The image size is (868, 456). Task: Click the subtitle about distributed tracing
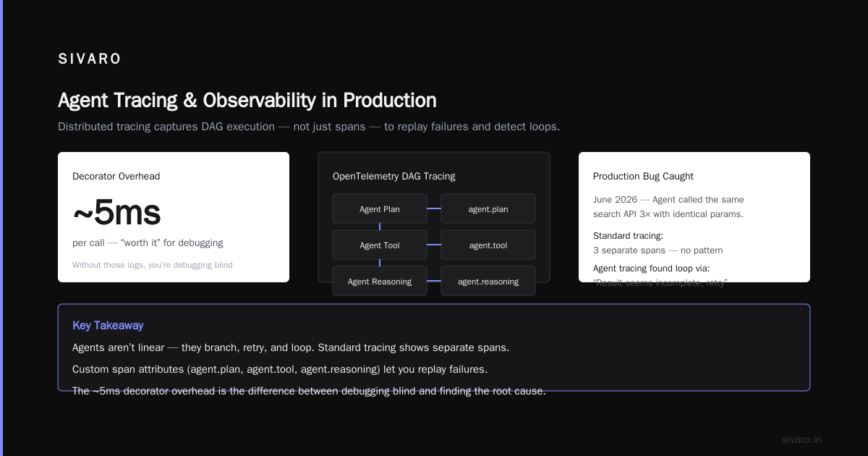pos(309,127)
